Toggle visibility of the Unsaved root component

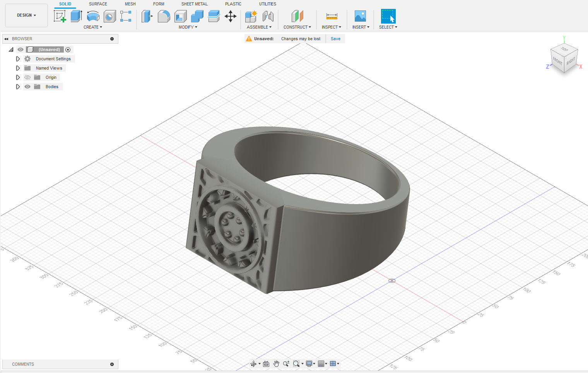point(21,49)
